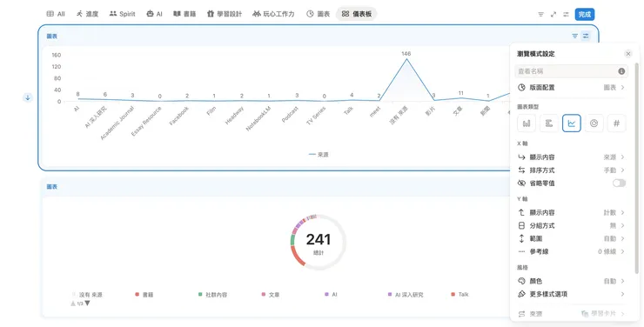Click the settings sliders icon in chart header
The image size is (644, 327).
coord(586,37)
